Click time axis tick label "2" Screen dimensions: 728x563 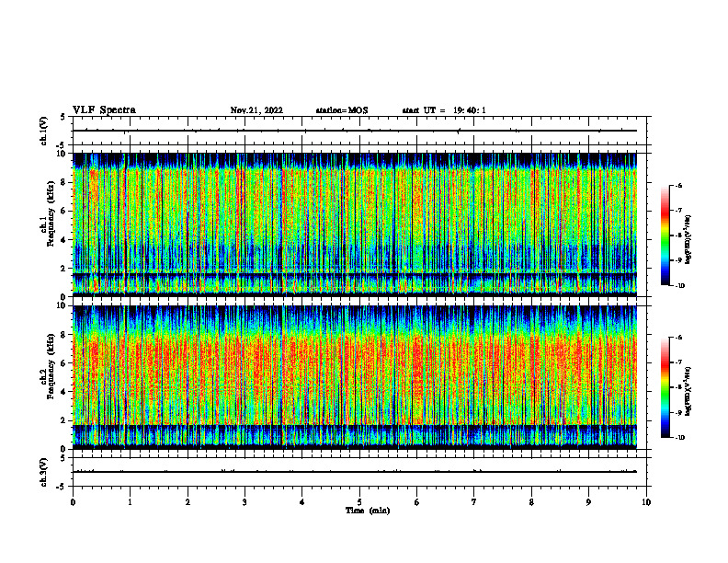tap(188, 502)
